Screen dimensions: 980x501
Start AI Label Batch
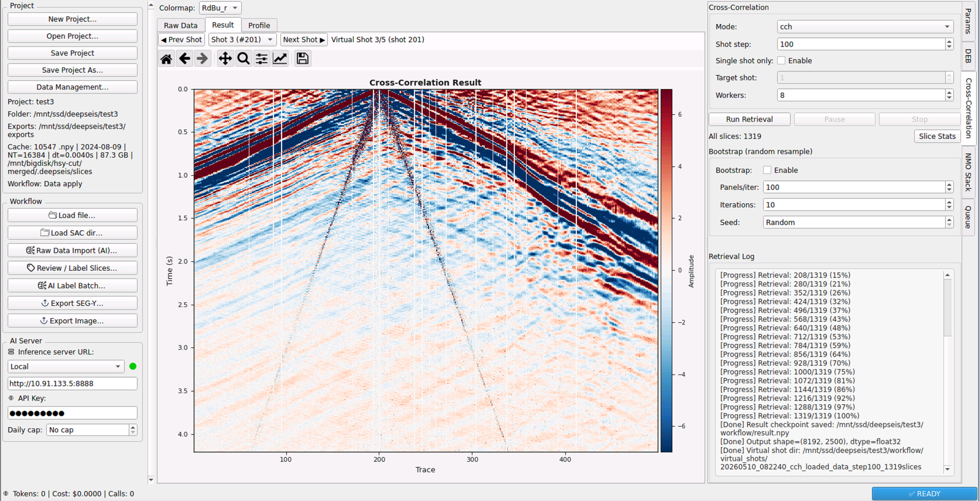(72, 286)
